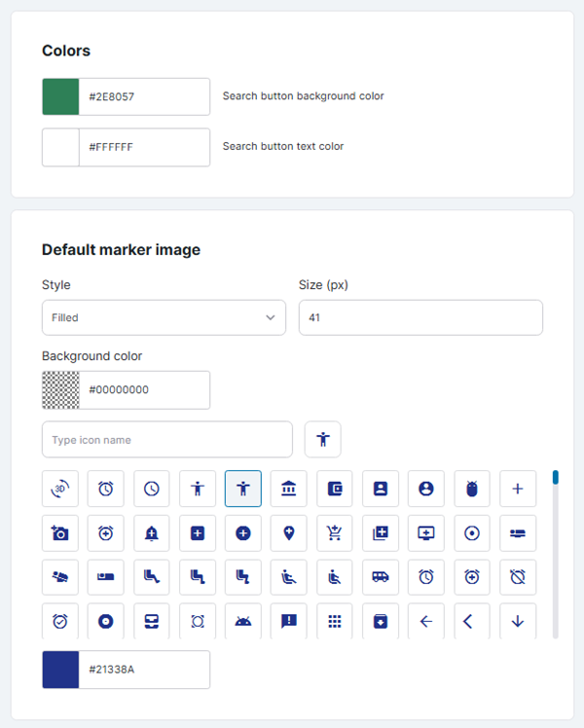Click the green search button background swatch
The width and height of the screenshot is (584, 728).
click(60, 96)
